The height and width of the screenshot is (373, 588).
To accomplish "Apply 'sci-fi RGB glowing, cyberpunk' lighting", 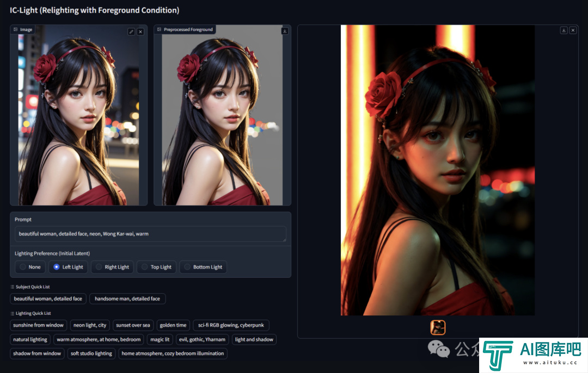I will pos(231,325).
